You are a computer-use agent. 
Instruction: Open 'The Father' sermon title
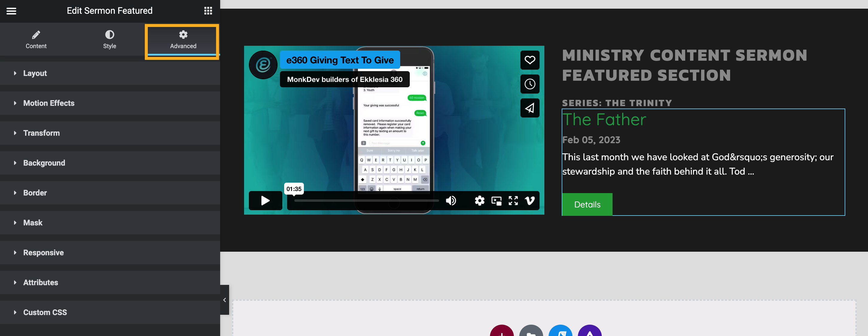coord(604,120)
